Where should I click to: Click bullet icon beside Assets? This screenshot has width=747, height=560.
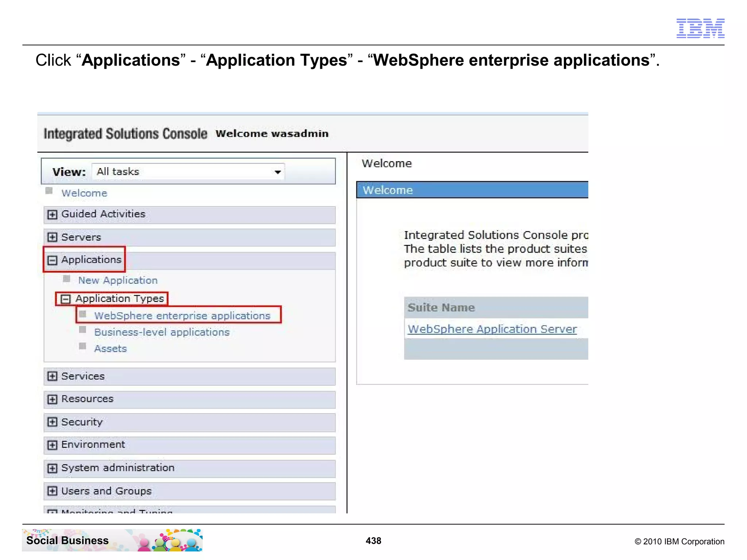[x=83, y=346]
